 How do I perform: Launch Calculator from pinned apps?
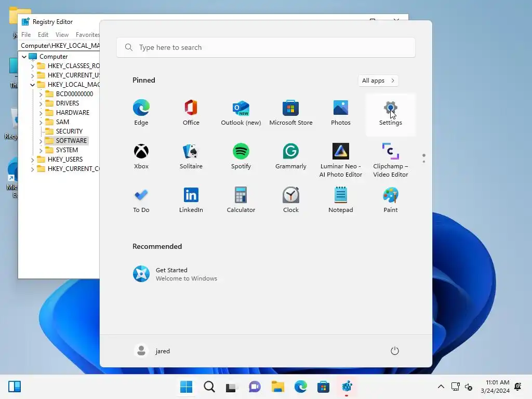click(241, 200)
